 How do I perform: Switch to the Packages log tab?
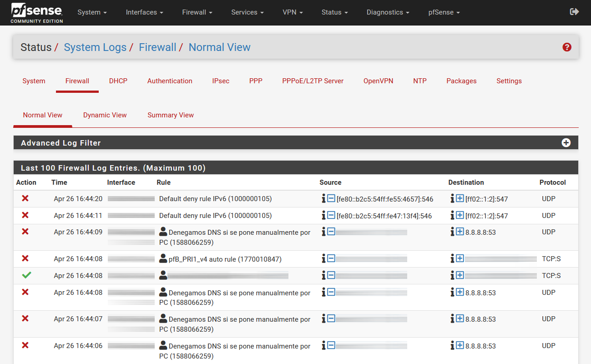pyautogui.click(x=461, y=81)
